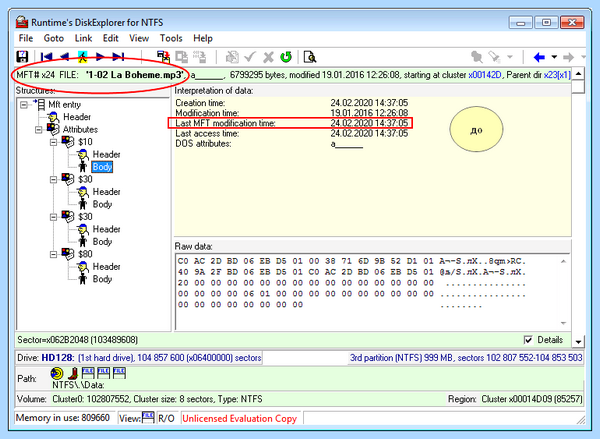Click the save floppy disk toolbar icon
Image resolution: width=600 pixels, height=439 pixels.
click(22, 57)
